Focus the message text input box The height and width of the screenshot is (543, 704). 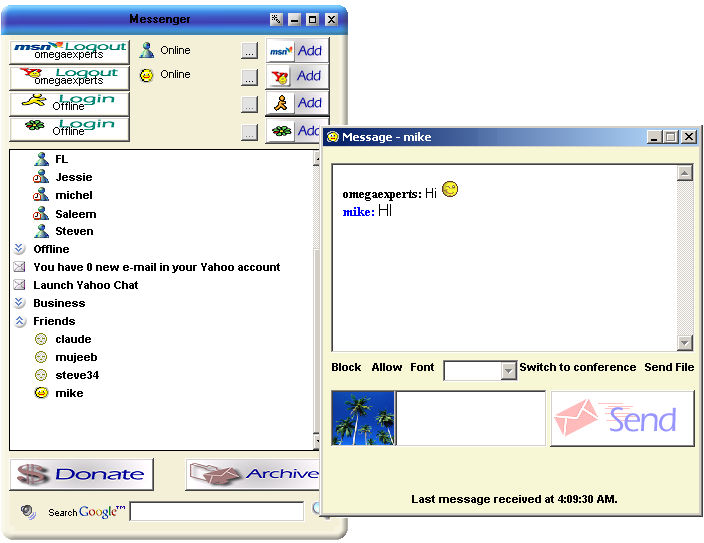471,418
